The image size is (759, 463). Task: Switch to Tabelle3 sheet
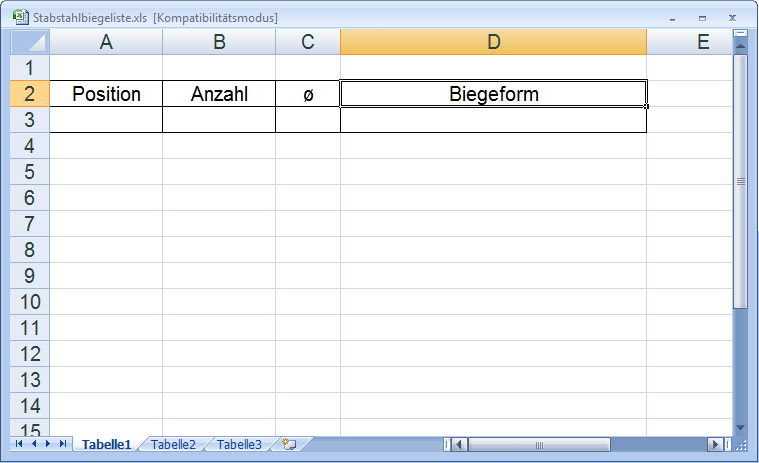(x=239, y=444)
